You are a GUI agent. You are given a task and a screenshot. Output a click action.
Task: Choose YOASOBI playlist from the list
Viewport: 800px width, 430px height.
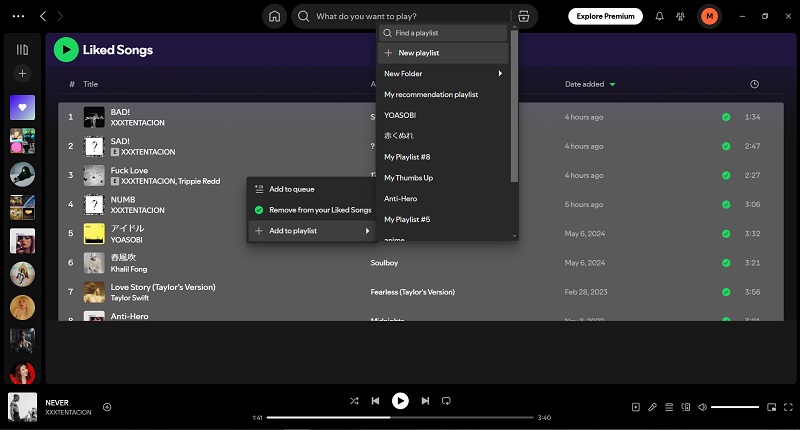coord(400,115)
